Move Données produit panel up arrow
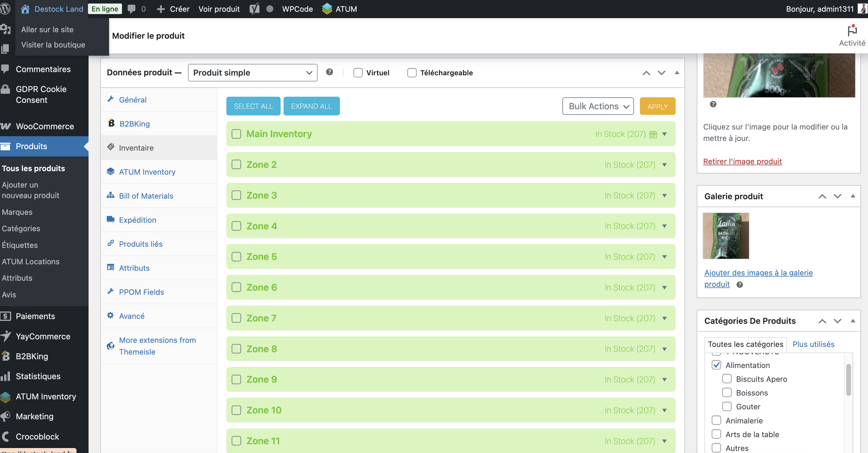 (x=646, y=73)
